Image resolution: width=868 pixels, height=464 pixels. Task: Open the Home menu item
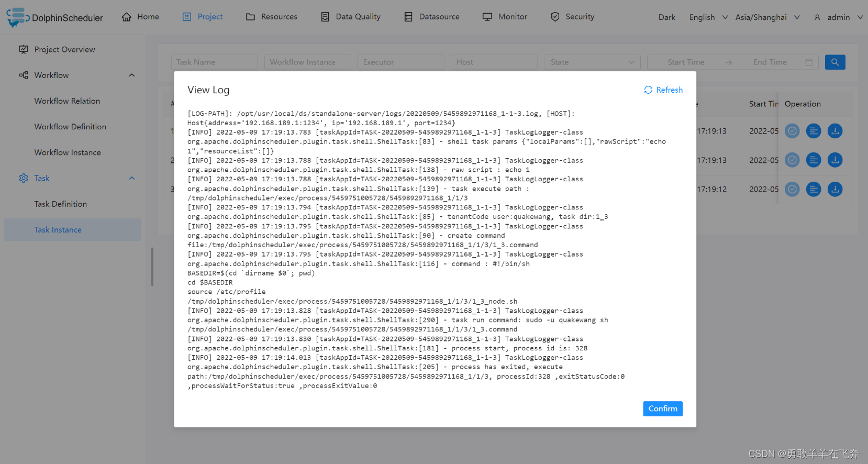[x=140, y=17]
